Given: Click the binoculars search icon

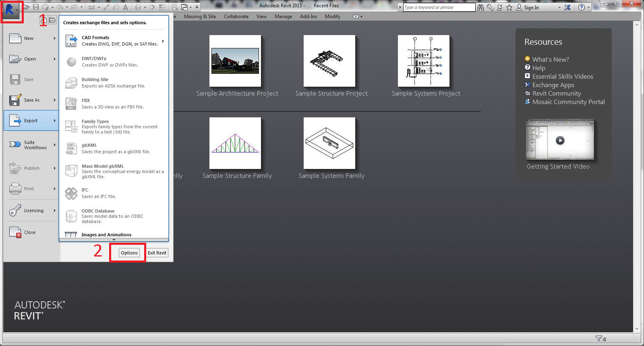Looking at the screenshot, I should (x=480, y=7).
